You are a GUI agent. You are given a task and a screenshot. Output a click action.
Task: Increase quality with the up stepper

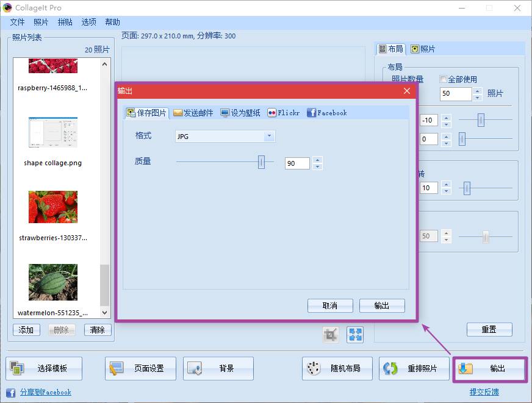coord(317,160)
